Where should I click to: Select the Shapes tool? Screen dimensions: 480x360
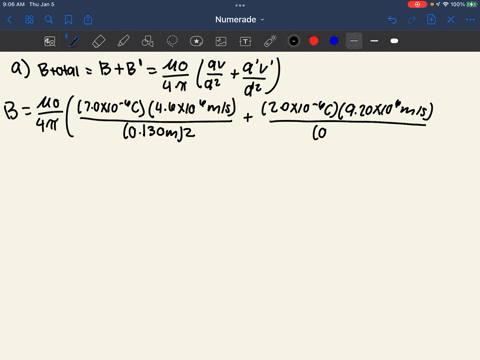click(x=148, y=41)
